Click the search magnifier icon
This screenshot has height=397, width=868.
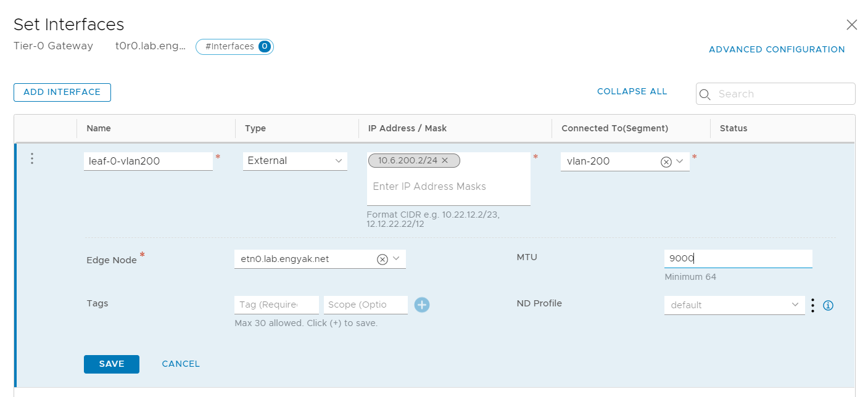[x=705, y=94]
